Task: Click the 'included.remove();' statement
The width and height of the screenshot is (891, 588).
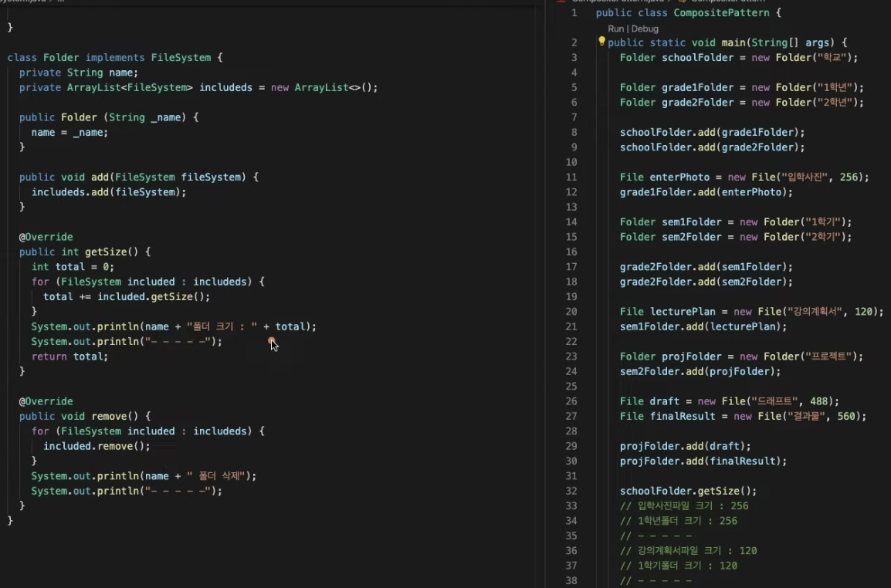Action: [x=97, y=446]
